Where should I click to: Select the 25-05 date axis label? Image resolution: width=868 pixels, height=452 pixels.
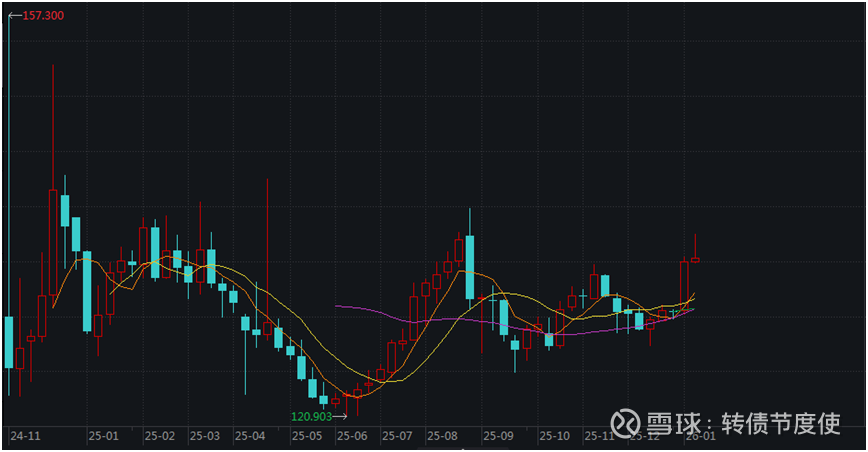[307, 436]
